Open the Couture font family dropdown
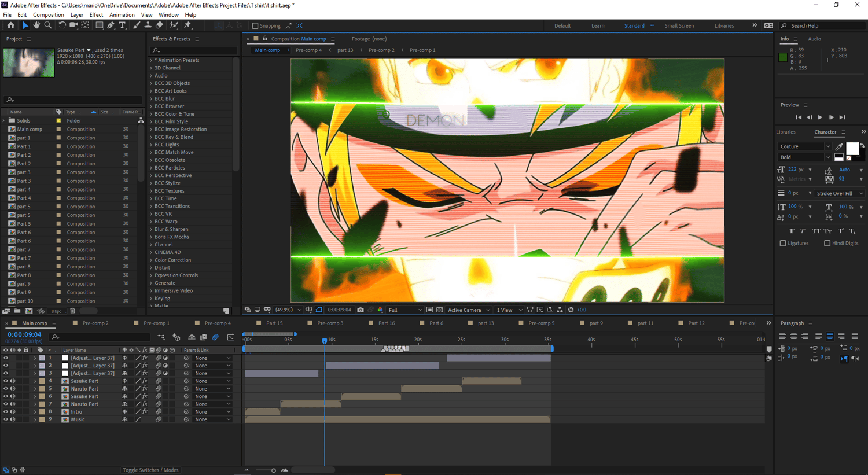 click(804, 146)
